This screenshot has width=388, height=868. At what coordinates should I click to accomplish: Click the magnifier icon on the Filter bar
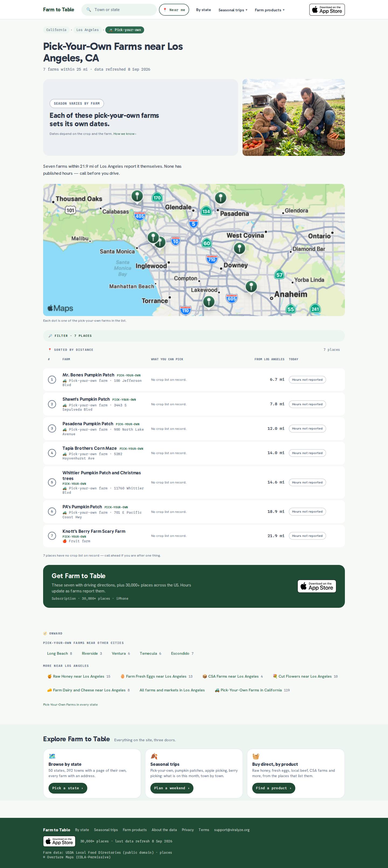point(51,336)
